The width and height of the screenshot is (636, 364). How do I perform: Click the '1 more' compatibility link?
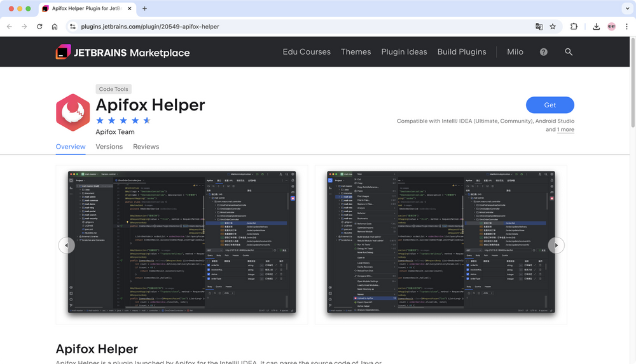(565, 130)
